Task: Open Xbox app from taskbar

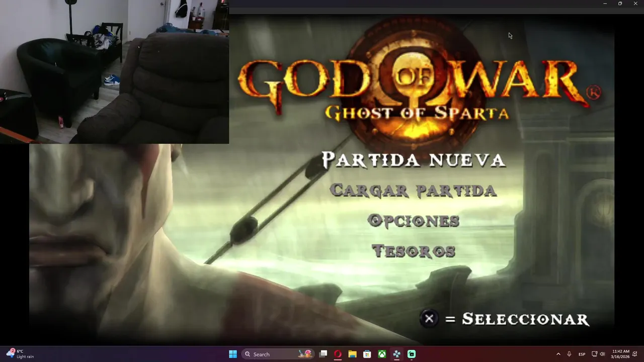Action: (382, 354)
